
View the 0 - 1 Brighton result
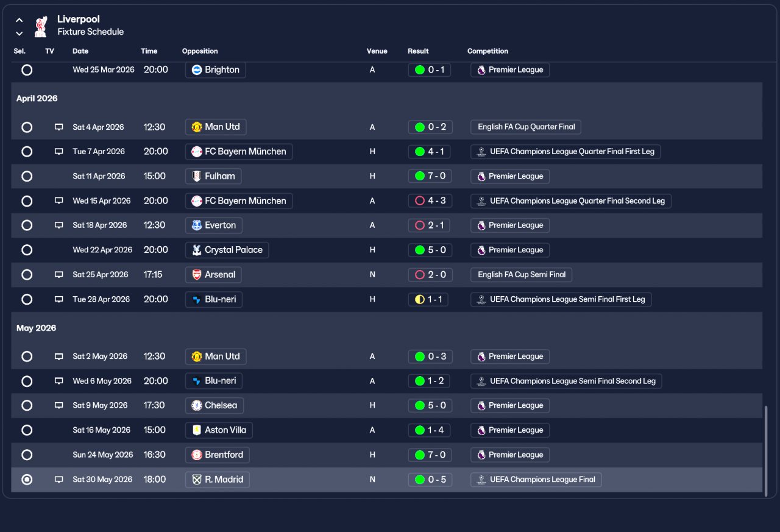pyautogui.click(x=430, y=70)
